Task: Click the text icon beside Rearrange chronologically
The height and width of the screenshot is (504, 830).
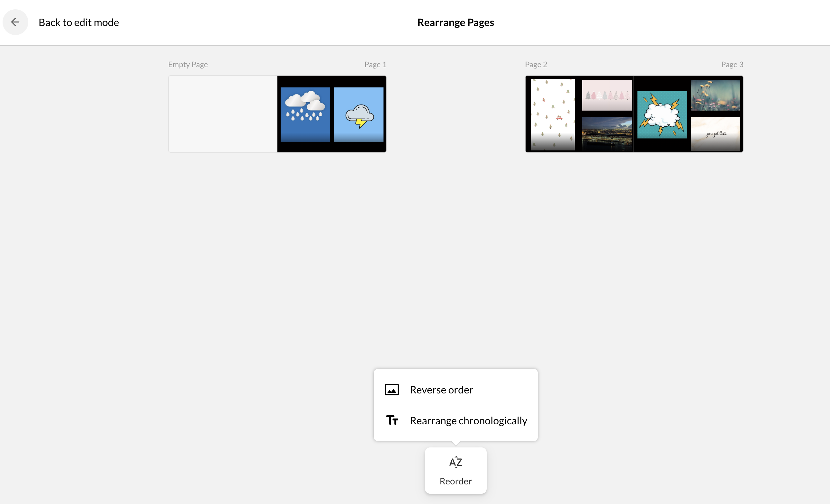Action: pos(392,420)
